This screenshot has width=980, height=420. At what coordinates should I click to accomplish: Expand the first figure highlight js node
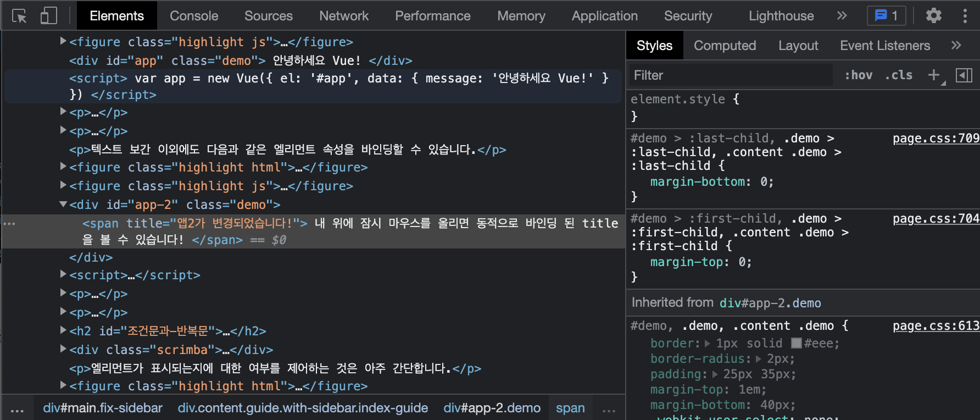(x=63, y=41)
